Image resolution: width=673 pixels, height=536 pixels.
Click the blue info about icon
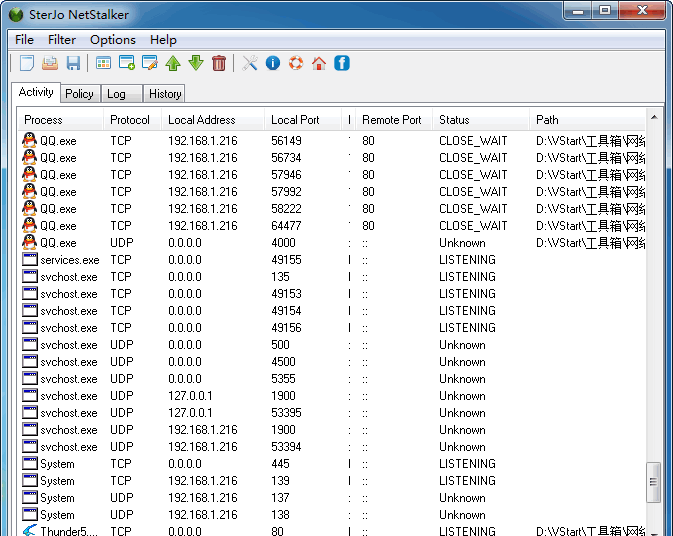coord(273,63)
